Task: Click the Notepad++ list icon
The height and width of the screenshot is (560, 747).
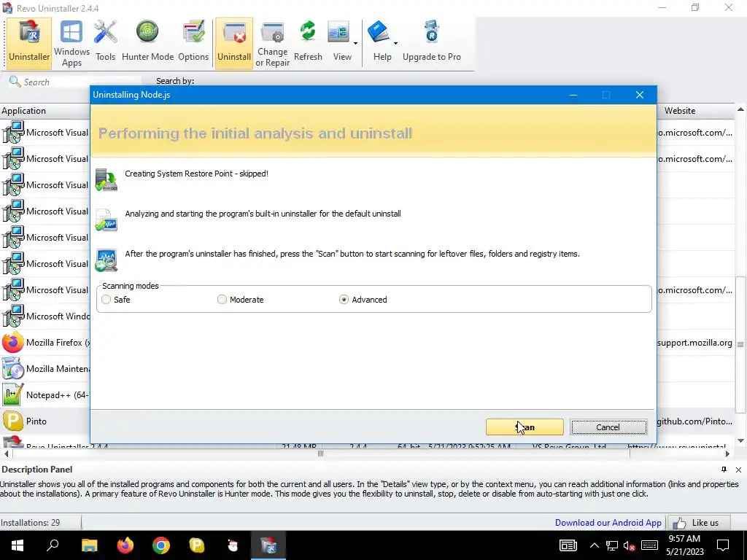Action: 13,394
